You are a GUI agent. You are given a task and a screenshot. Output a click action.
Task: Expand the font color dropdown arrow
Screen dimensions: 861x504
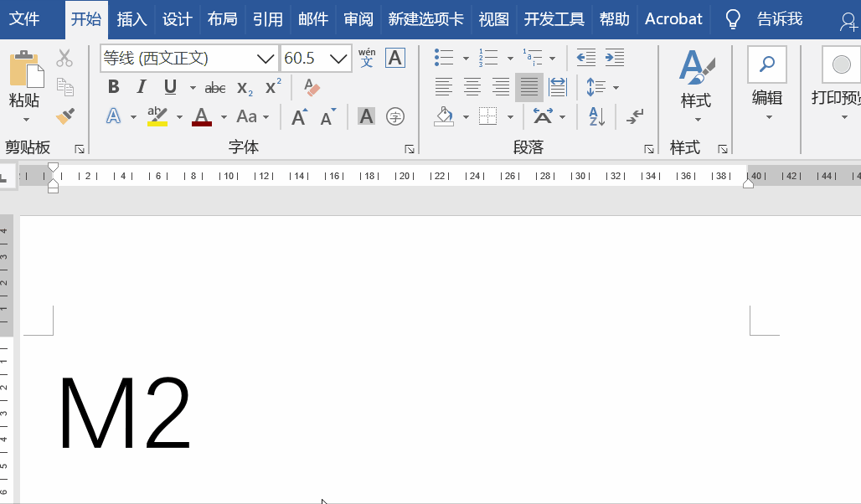pos(224,117)
